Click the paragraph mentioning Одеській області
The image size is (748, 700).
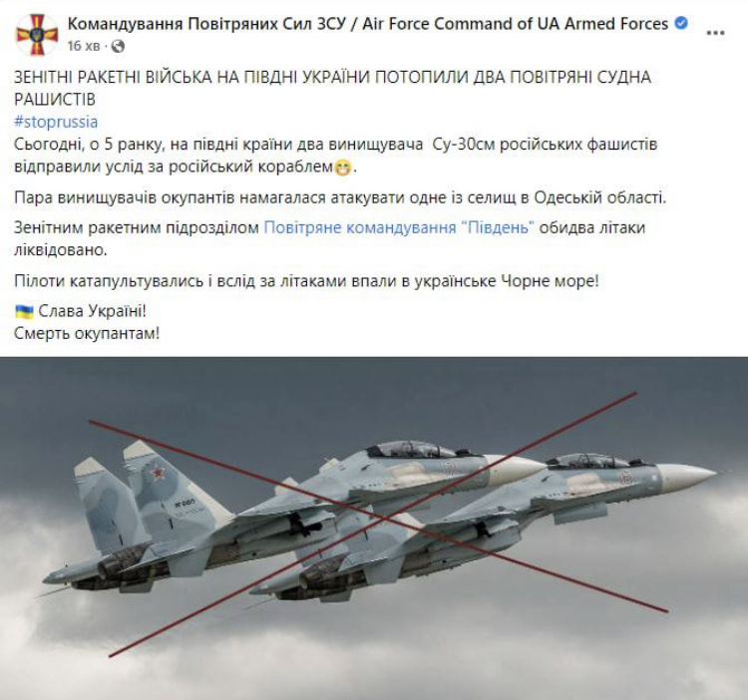tap(340, 197)
